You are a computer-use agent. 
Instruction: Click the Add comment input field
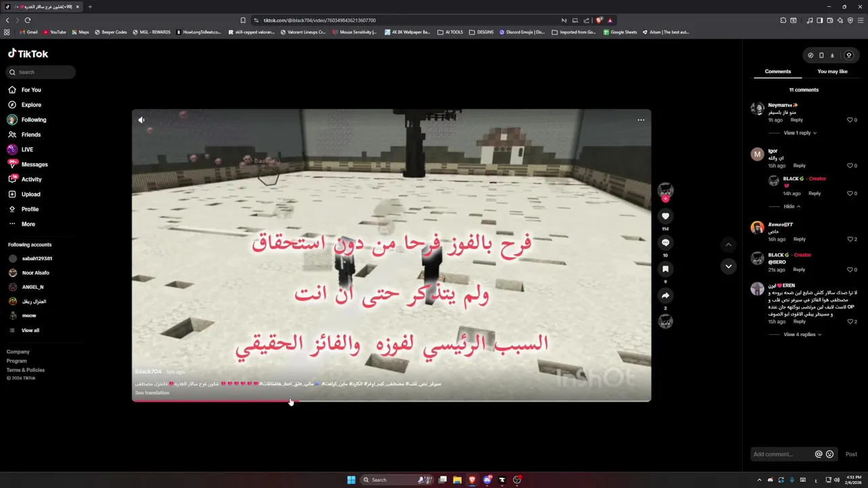pyautogui.click(x=782, y=454)
